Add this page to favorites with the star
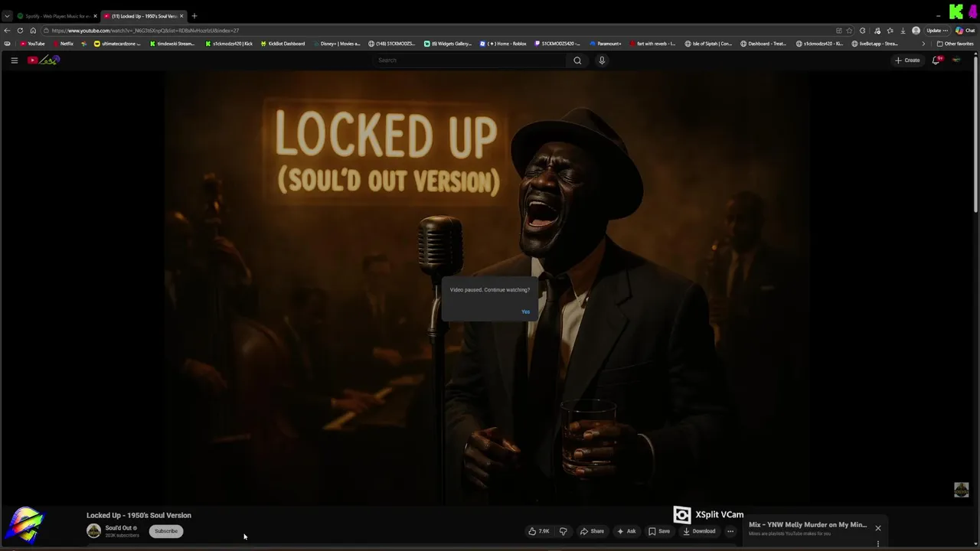 point(849,31)
